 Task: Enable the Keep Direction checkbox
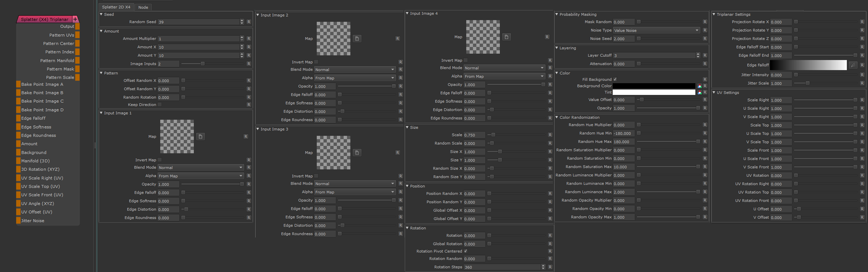click(160, 105)
